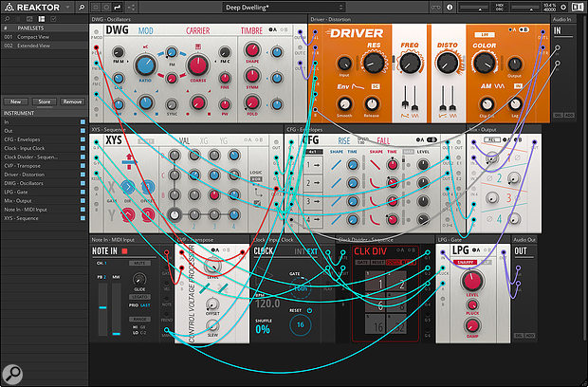Click the New panelset button

point(16,101)
